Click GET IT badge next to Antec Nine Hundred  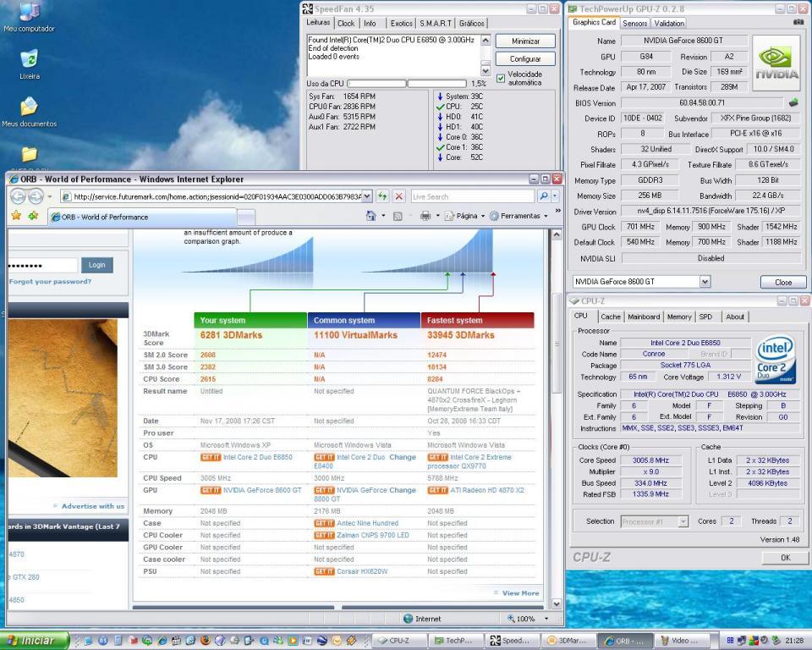[324, 523]
